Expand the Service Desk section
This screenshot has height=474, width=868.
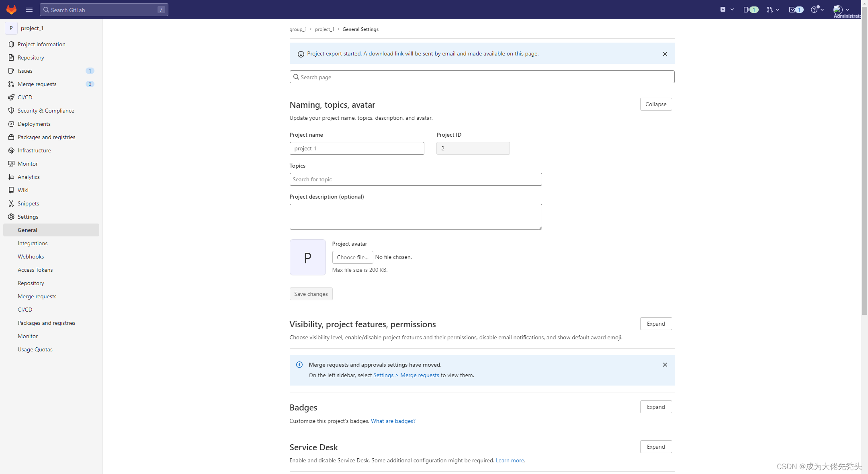[656, 447]
